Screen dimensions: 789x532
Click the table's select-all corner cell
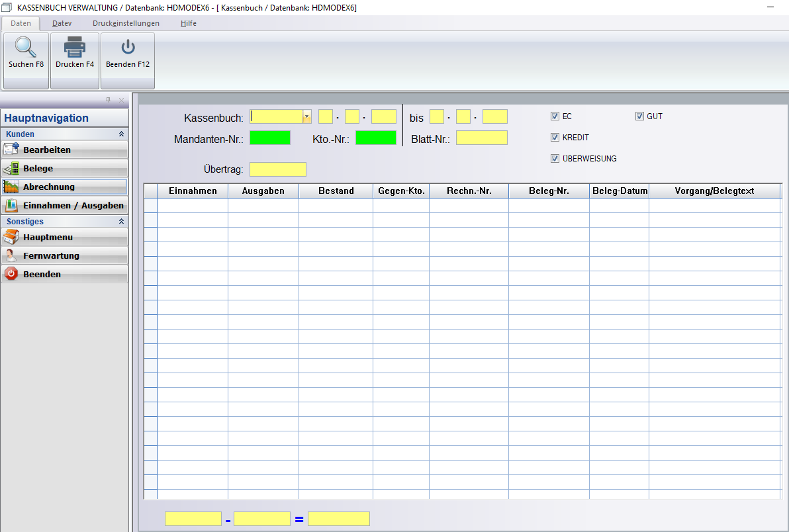click(150, 191)
